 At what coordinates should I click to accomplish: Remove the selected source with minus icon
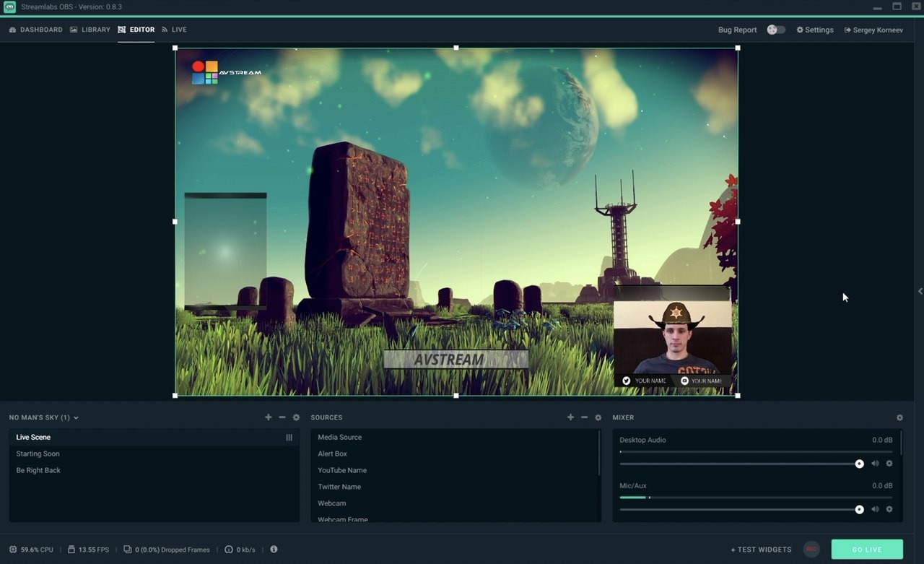(584, 417)
